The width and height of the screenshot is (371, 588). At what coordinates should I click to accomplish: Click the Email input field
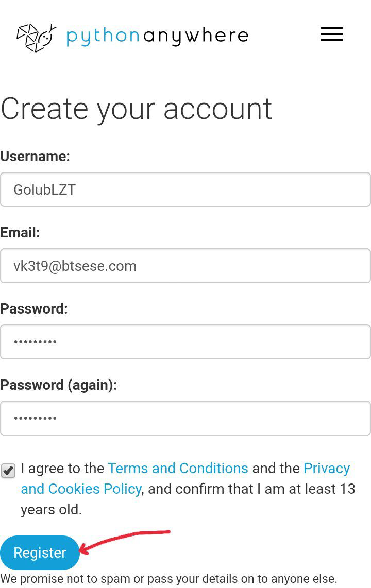pos(185,266)
